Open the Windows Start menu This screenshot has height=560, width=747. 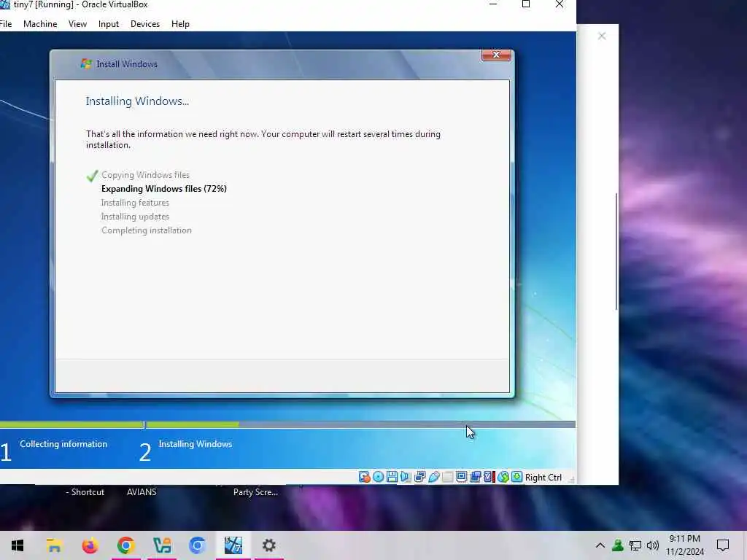[x=18, y=545]
